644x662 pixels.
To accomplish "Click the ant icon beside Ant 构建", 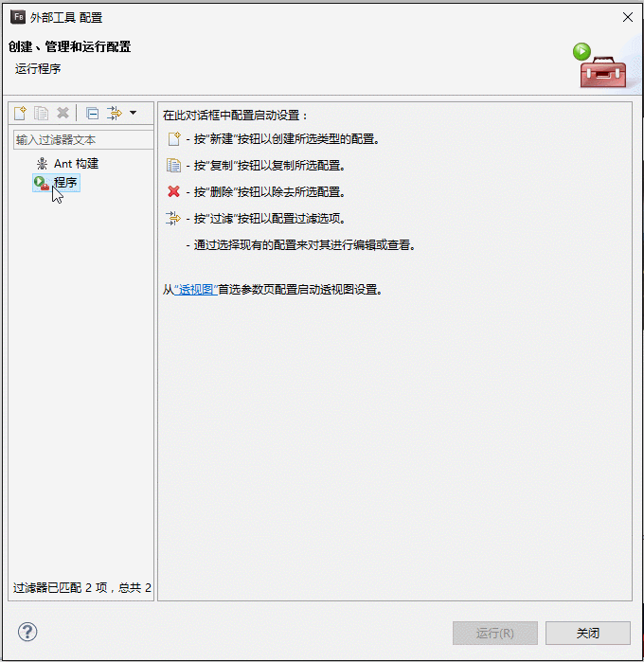I will [x=42, y=164].
